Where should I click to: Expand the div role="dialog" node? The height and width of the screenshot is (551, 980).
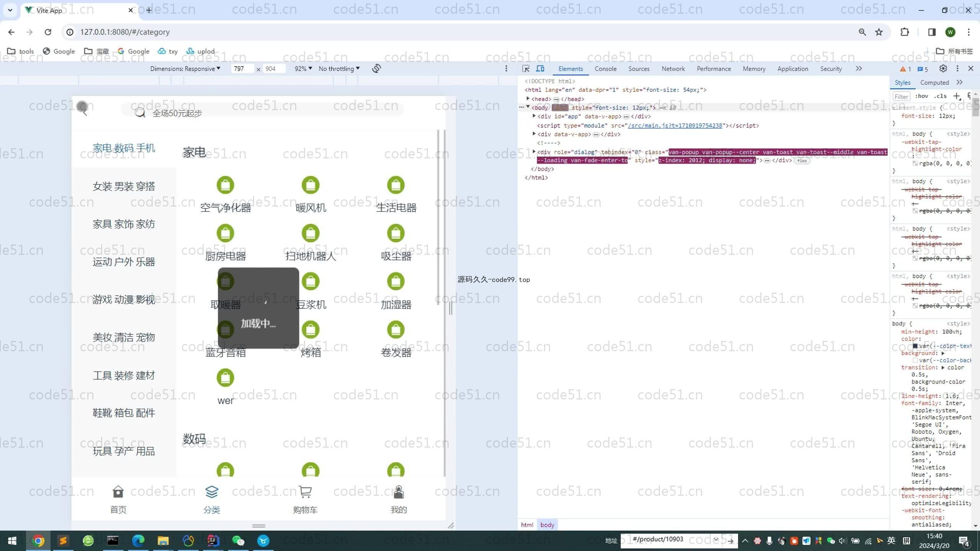534,152
